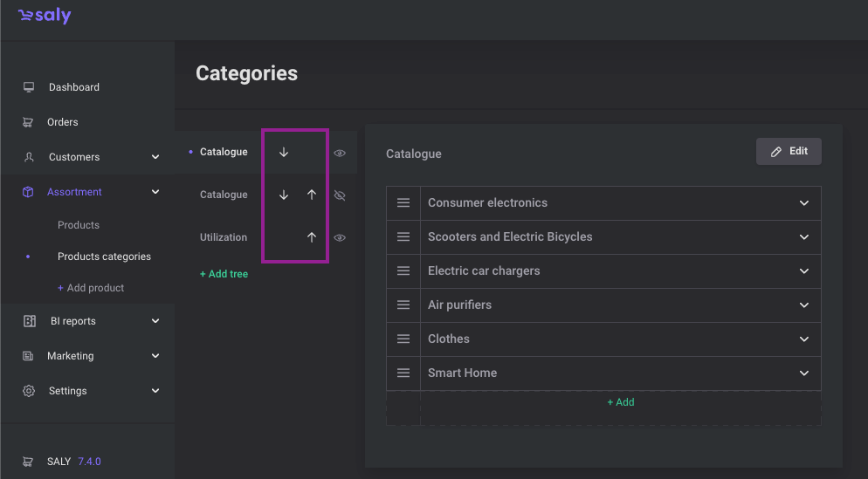Expand the Customers menu chevron
The width and height of the screenshot is (868, 479).
point(155,157)
